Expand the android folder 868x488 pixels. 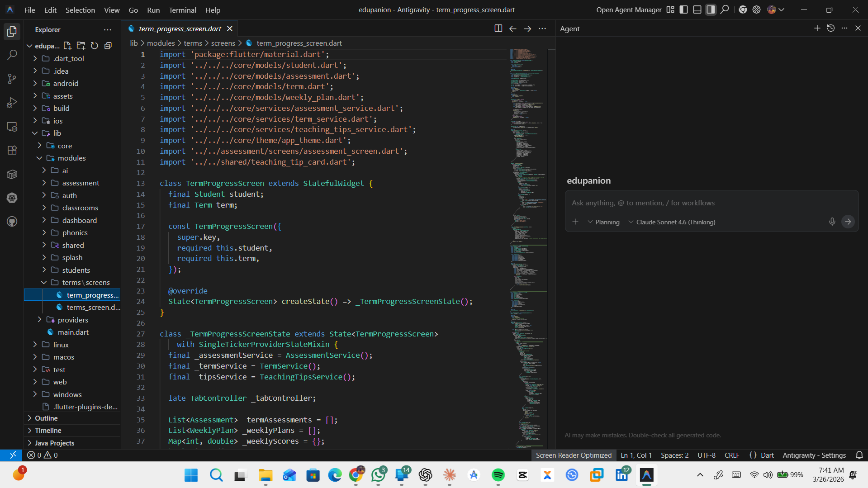(x=66, y=83)
